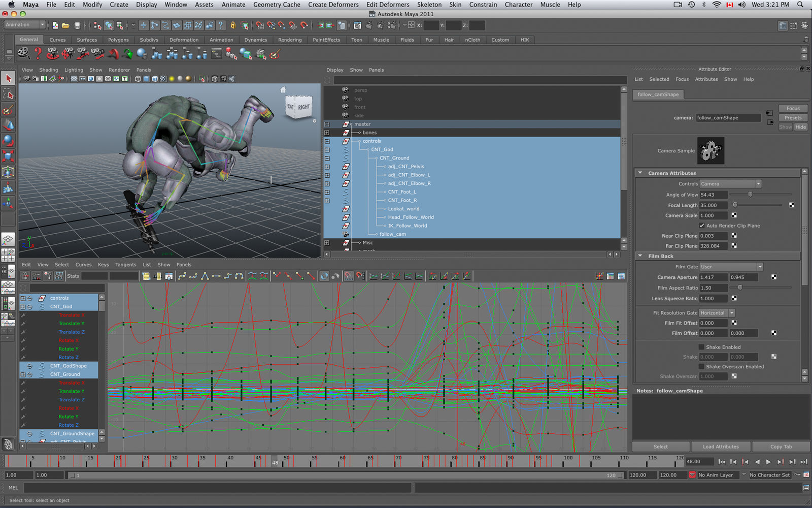Click the lock selection icon
This screenshot has height=508, width=812.
[x=233, y=25]
